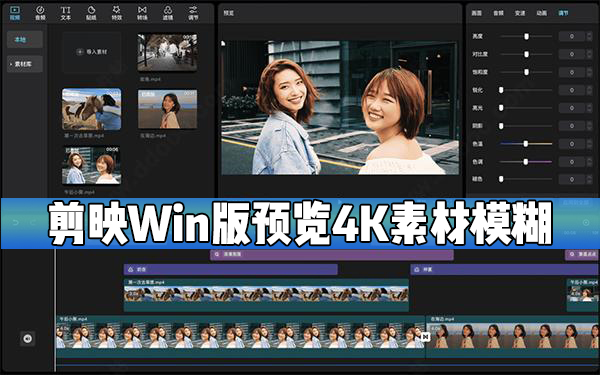
Task: Click the 亮度 brightness slider handle
Action: pyautogui.click(x=527, y=36)
